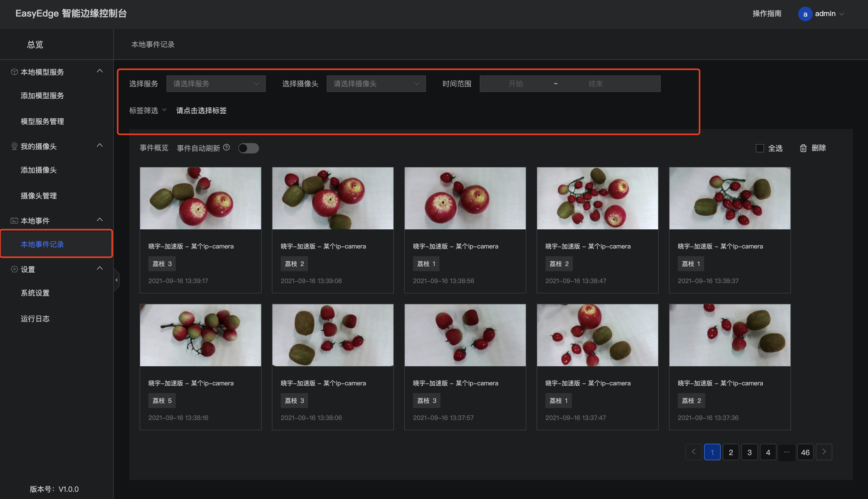
Task: Check the 全选 checkbox
Action: tap(760, 148)
